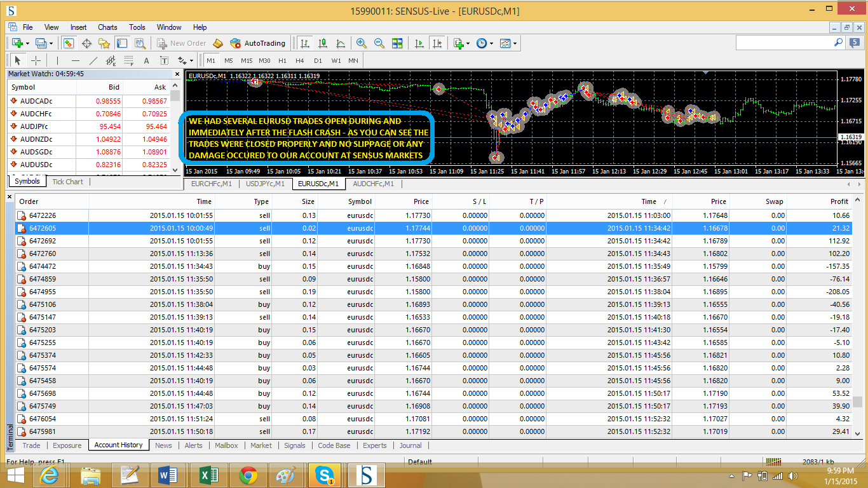The height and width of the screenshot is (488, 868).
Task: Toggle chart Auto Scroll
Action: [x=419, y=43]
